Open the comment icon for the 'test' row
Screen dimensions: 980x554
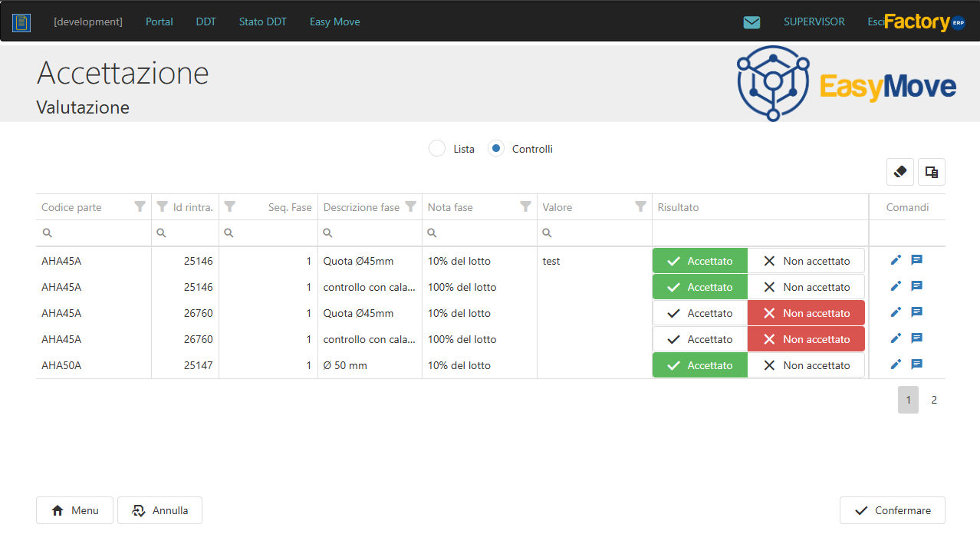(916, 260)
